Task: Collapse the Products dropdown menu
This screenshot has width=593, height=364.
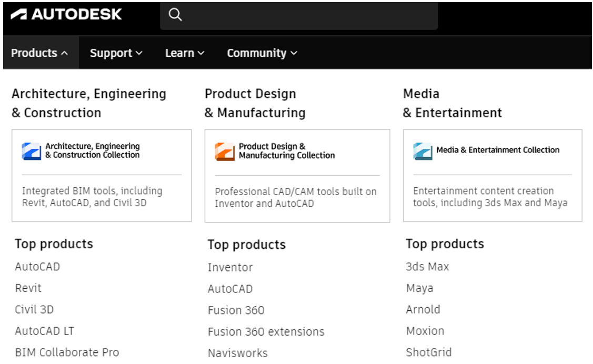Action: pyautogui.click(x=39, y=53)
